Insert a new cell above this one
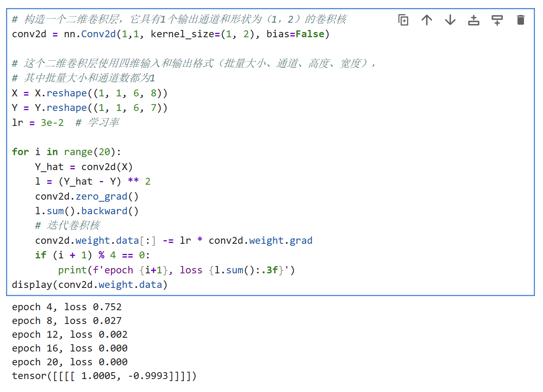543x392 pixels. pyautogui.click(x=473, y=20)
